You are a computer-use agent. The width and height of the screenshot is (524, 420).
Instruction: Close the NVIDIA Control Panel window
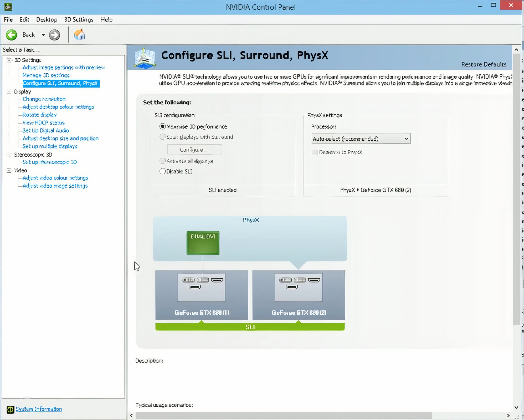click(511, 5)
